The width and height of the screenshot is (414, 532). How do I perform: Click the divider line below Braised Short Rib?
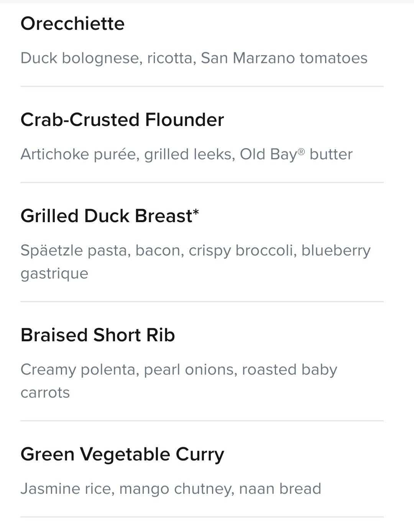pos(202,421)
